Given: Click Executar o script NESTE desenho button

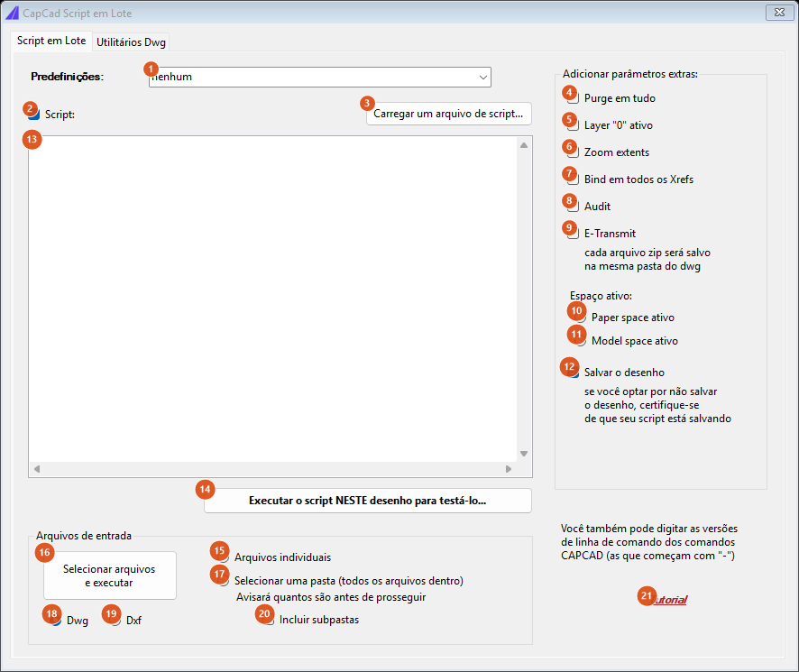Looking at the screenshot, I should [x=367, y=501].
